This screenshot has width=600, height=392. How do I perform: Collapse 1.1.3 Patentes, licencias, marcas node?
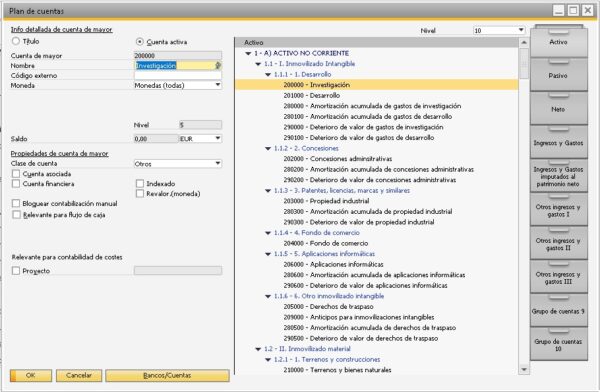tap(268, 191)
